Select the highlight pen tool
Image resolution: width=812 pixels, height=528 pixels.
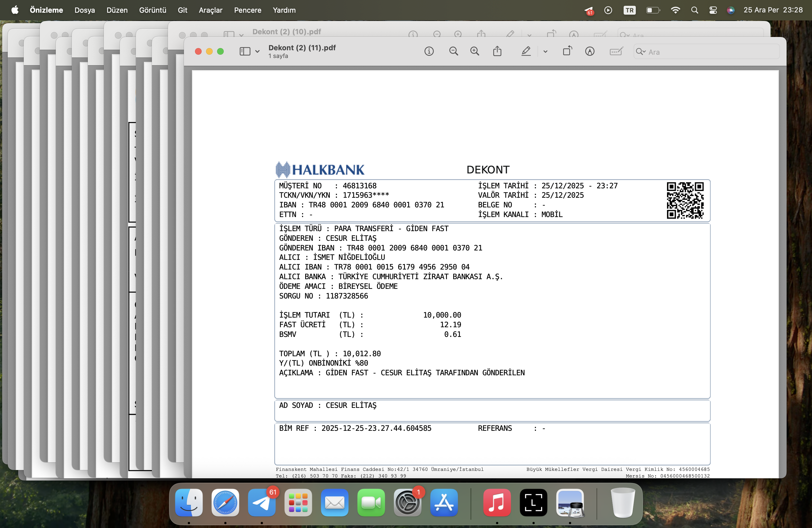[x=526, y=51]
